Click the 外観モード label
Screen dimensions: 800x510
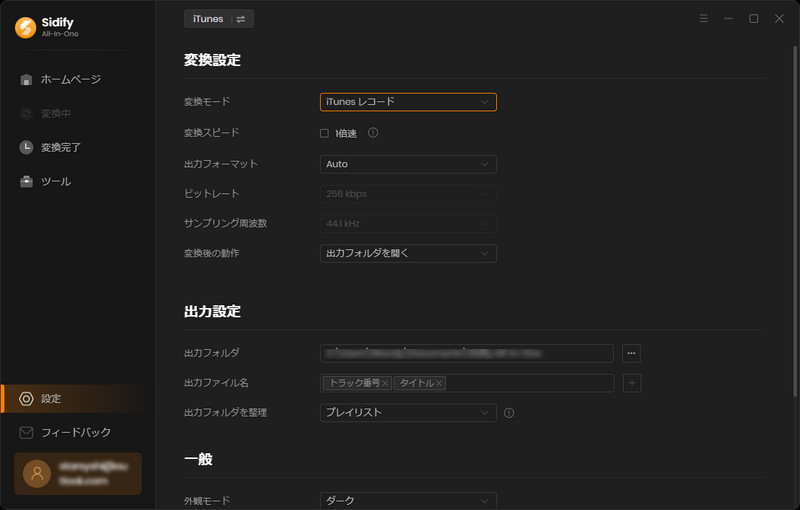point(207,501)
